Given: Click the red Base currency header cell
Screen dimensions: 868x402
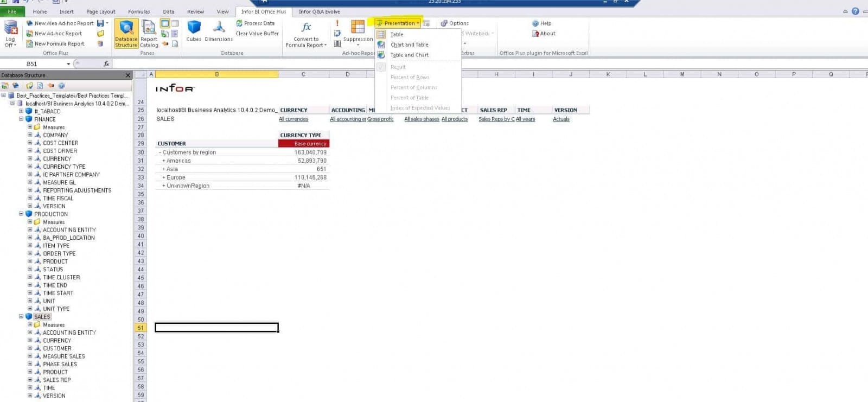Looking at the screenshot, I should coord(304,144).
